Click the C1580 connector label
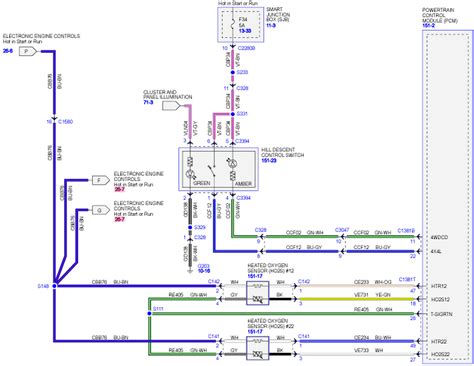The image size is (474, 366). click(65, 122)
